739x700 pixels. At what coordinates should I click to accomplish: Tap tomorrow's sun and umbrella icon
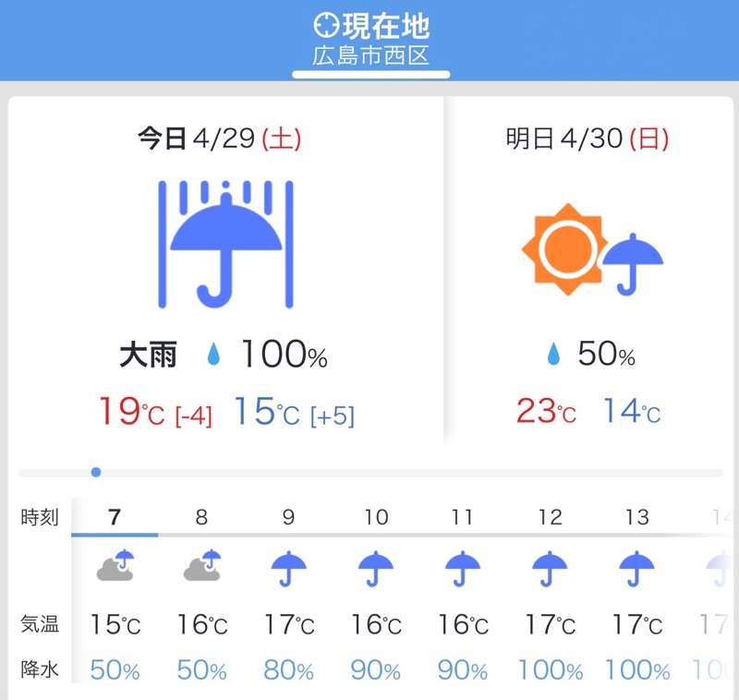592,249
